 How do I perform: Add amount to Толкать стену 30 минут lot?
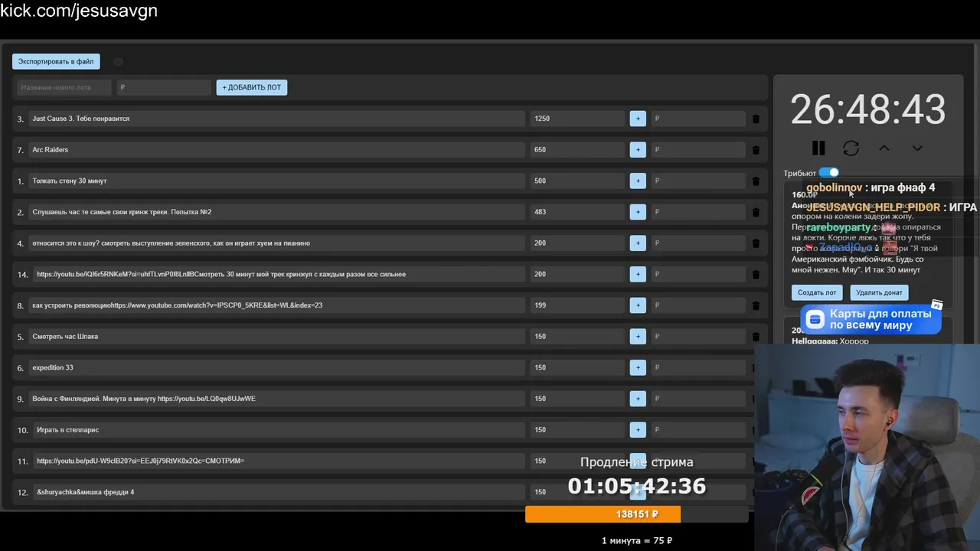click(638, 181)
